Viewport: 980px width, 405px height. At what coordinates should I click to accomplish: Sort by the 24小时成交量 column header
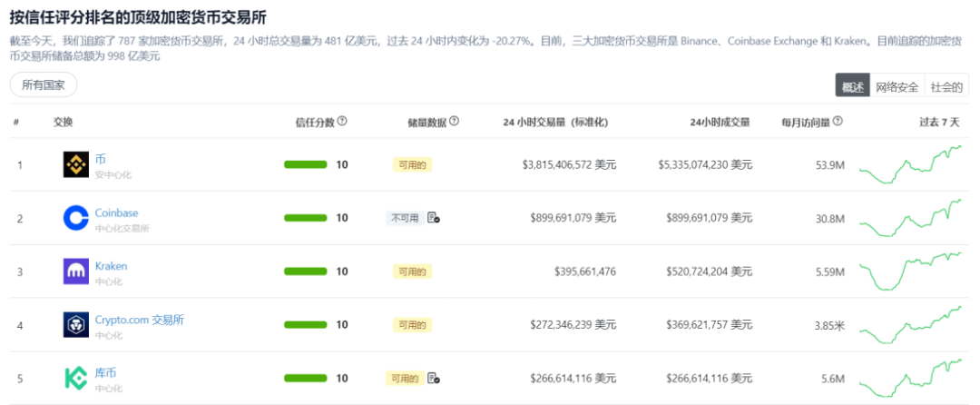pyautogui.click(x=720, y=123)
